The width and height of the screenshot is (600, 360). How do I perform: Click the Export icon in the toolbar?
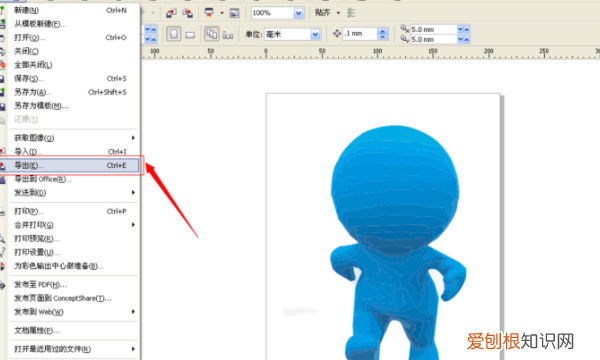(188, 13)
